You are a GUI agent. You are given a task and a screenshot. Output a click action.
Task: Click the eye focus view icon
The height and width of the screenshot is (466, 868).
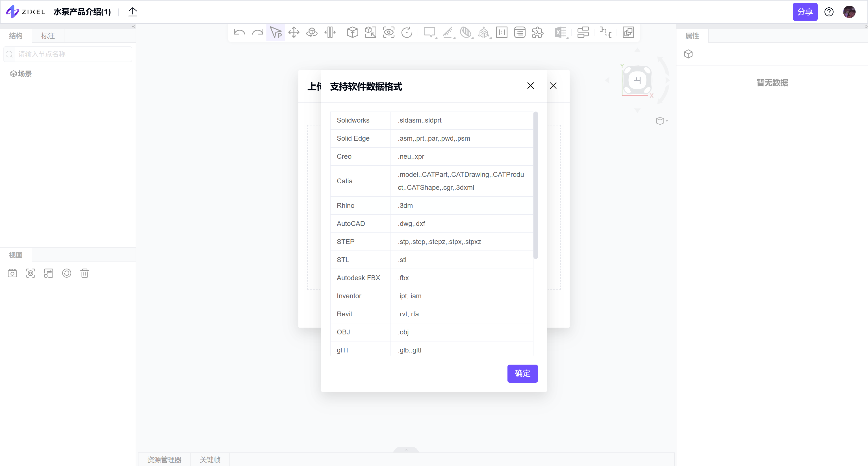click(x=389, y=33)
